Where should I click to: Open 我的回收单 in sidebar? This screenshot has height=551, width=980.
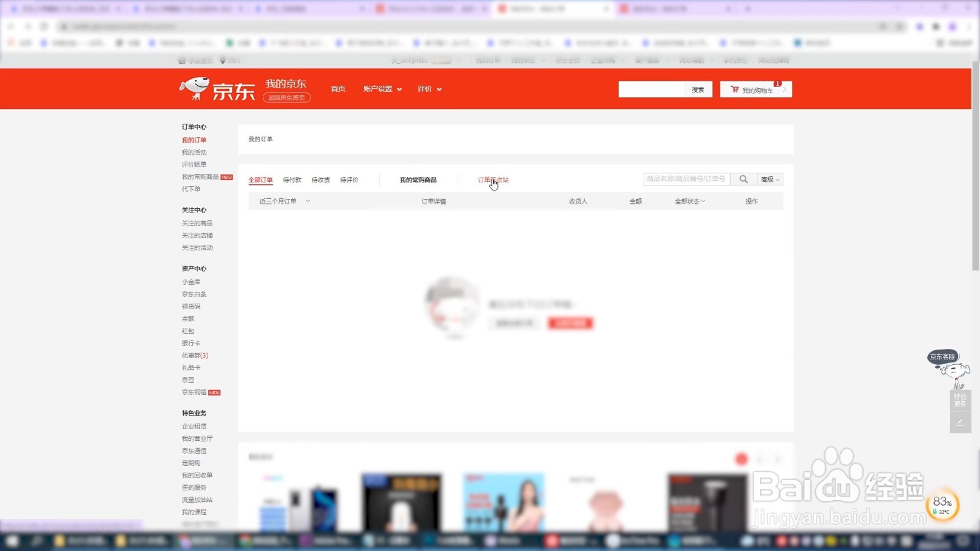[197, 476]
